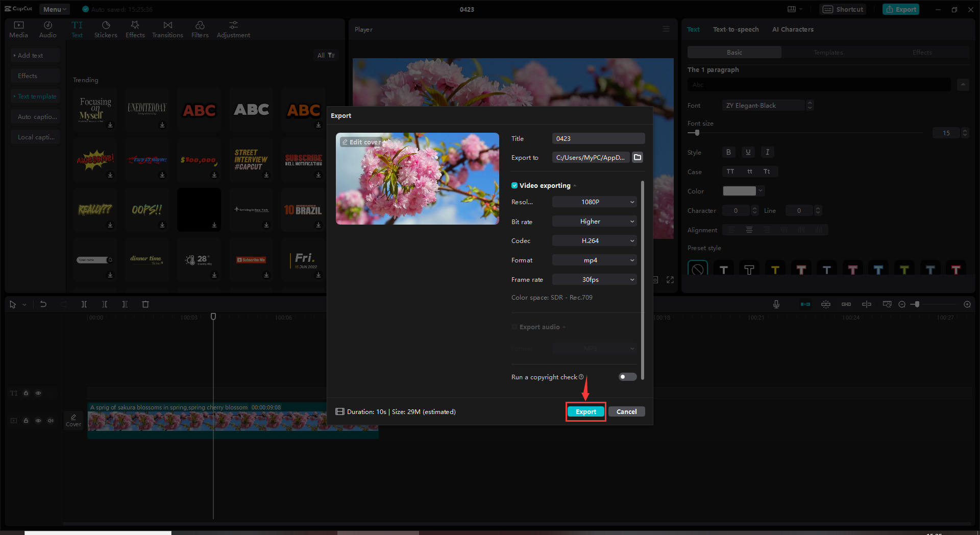Hide the text track with eye toggle

[38, 393]
